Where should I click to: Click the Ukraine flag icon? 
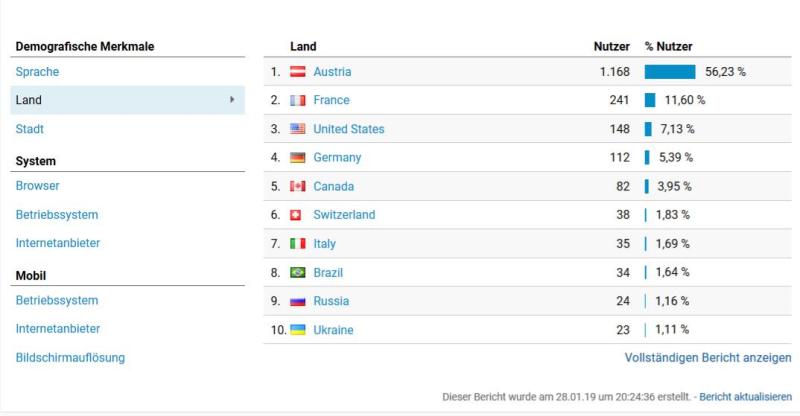click(297, 330)
